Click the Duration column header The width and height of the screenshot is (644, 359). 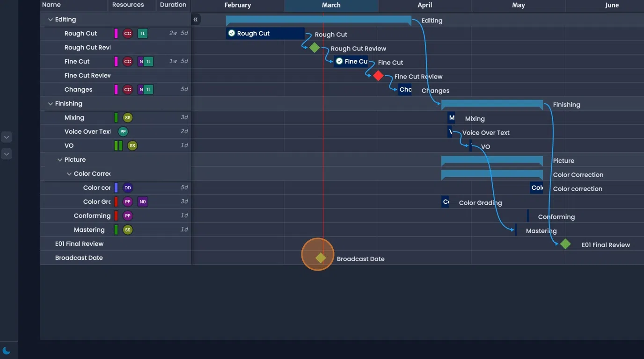(x=173, y=5)
